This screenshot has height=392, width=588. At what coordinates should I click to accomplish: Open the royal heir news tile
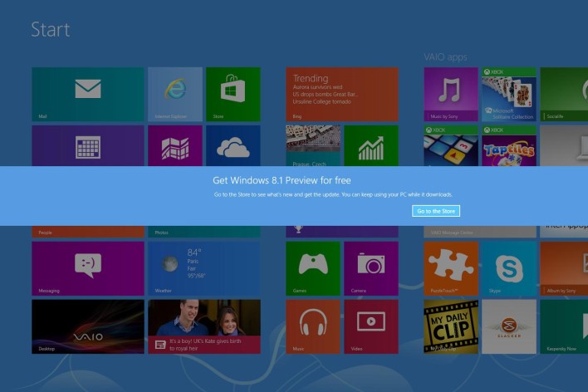coord(204,326)
